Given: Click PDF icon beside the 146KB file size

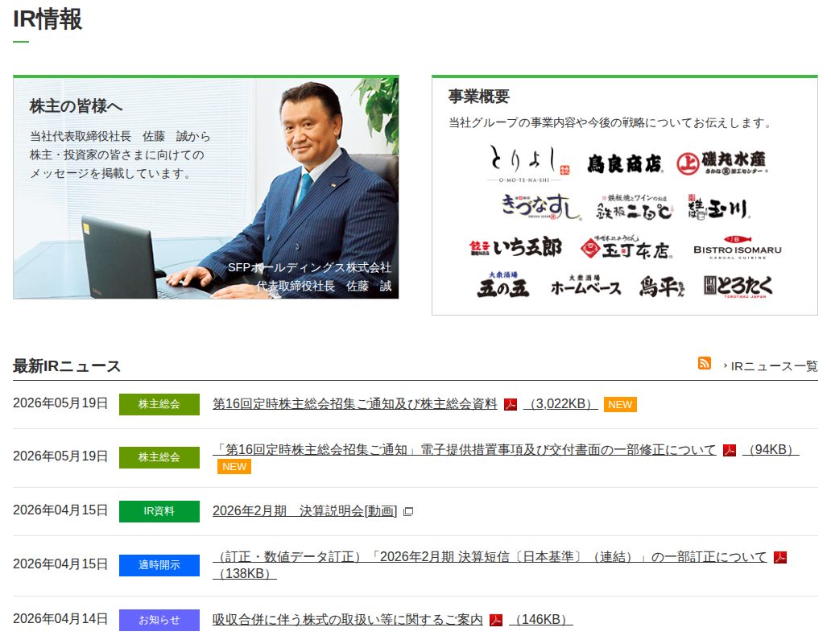Looking at the screenshot, I should pyautogui.click(x=496, y=620).
